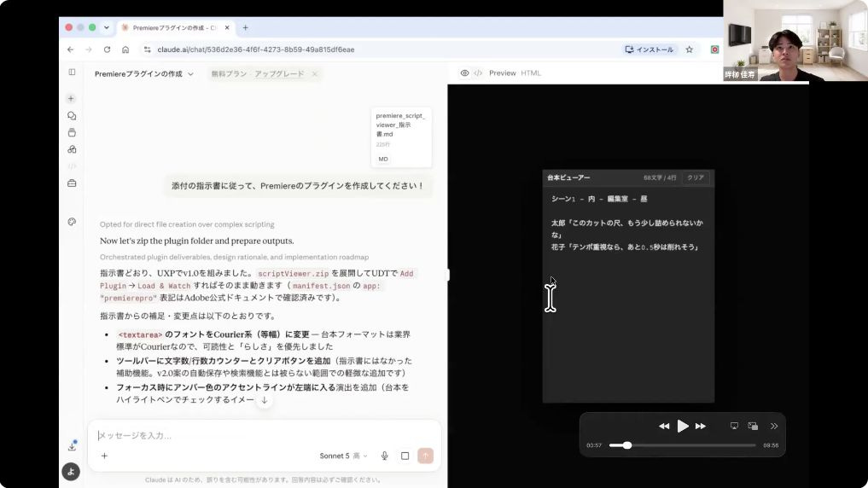Viewport: 868px width, 488px height.
Task: Click the manifest.json code text
Action: [321, 286]
